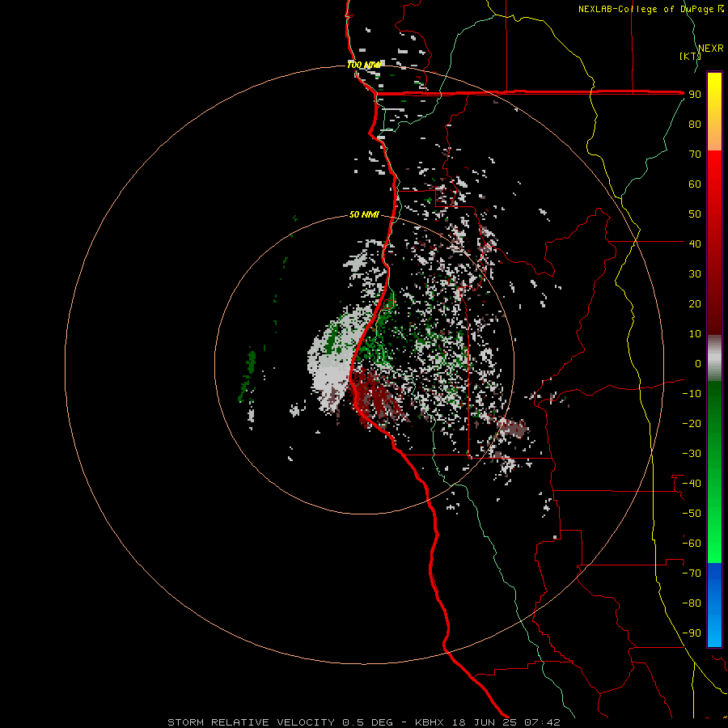Viewport: 728px width, 728px height.
Task: Click the -30 knot scale label
Action: click(x=692, y=454)
